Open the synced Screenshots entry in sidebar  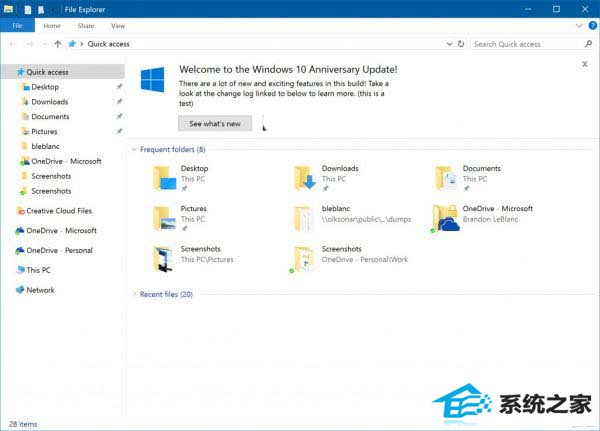point(51,191)
